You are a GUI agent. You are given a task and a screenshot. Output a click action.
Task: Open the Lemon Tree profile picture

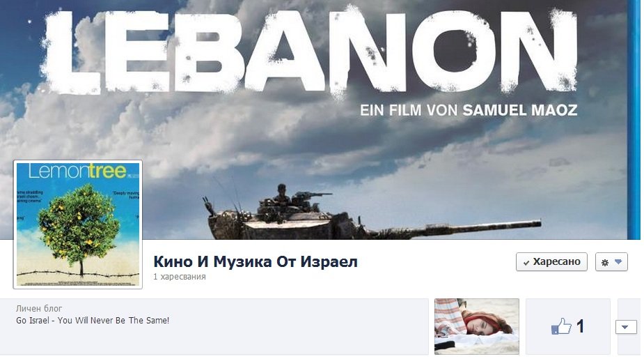78,224
